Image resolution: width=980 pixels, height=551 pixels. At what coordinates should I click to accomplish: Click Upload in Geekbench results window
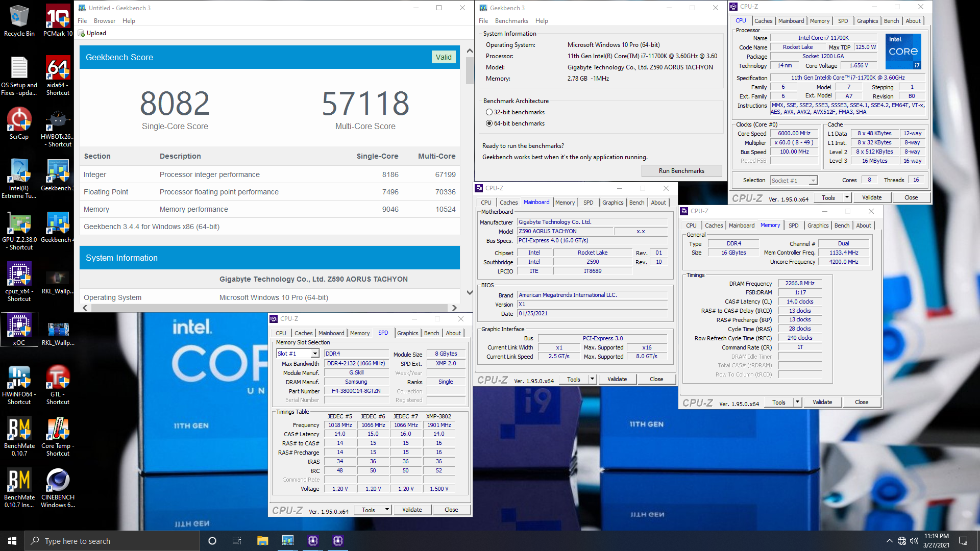[x=92, y=33]
